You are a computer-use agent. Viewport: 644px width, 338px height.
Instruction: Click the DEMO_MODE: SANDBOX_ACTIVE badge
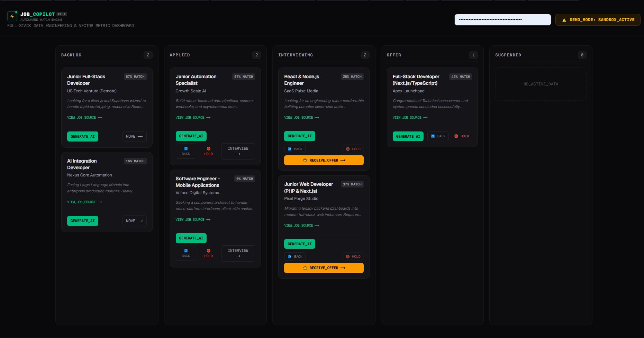pos(598,20)
